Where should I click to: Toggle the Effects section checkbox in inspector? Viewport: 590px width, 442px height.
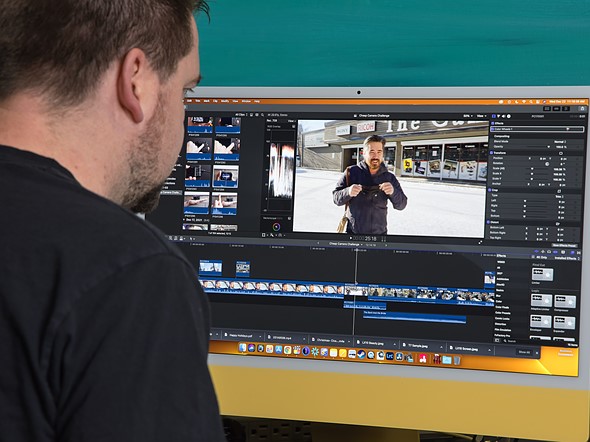click(493, 123)
